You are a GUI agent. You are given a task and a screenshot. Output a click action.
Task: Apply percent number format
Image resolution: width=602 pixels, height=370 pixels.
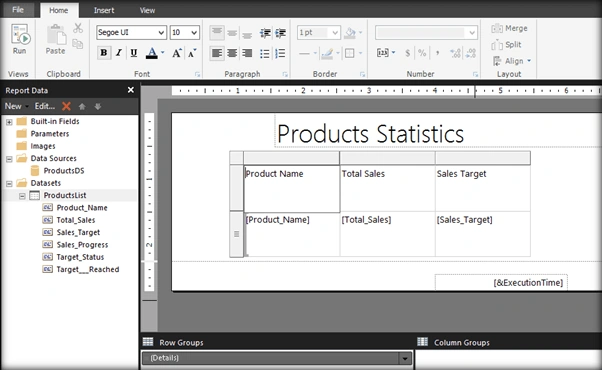point(422,53)
